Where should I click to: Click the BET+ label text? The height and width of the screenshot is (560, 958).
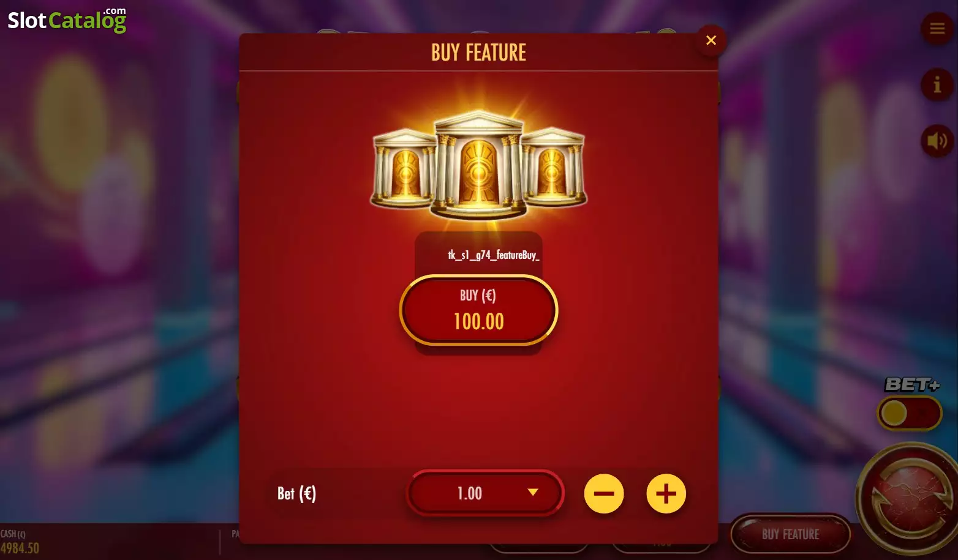[x=912, y=384]
